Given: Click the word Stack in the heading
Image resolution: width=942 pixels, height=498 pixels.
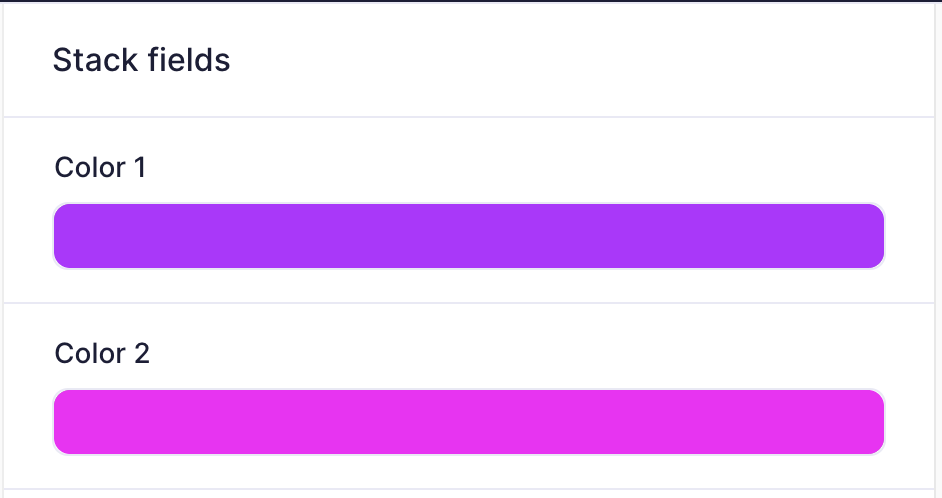Looking at the screenshot, I should click(96, 60).
